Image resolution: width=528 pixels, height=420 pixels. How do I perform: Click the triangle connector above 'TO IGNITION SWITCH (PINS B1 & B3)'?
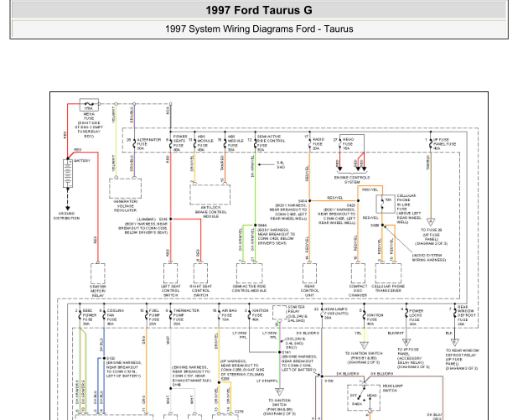coord(364,345)
